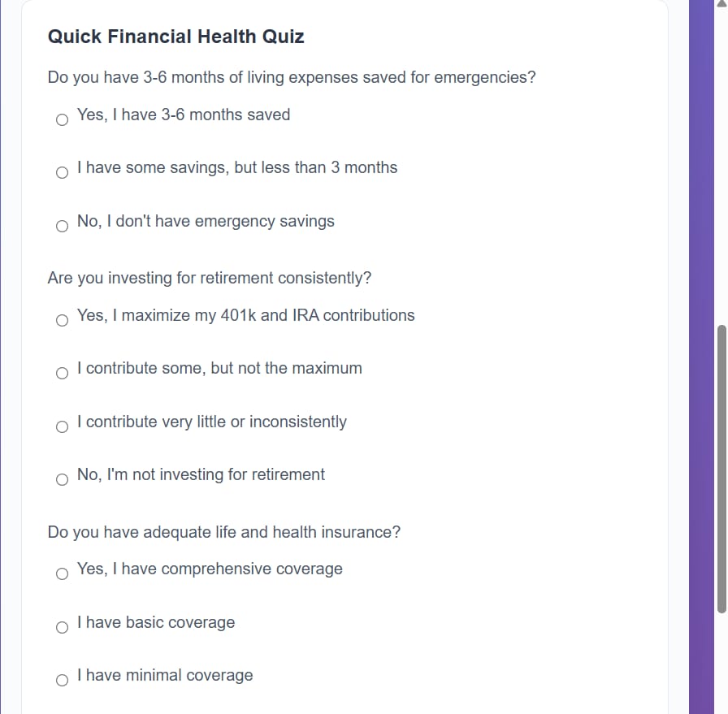Click the emergency savings question text

point(292,77)
